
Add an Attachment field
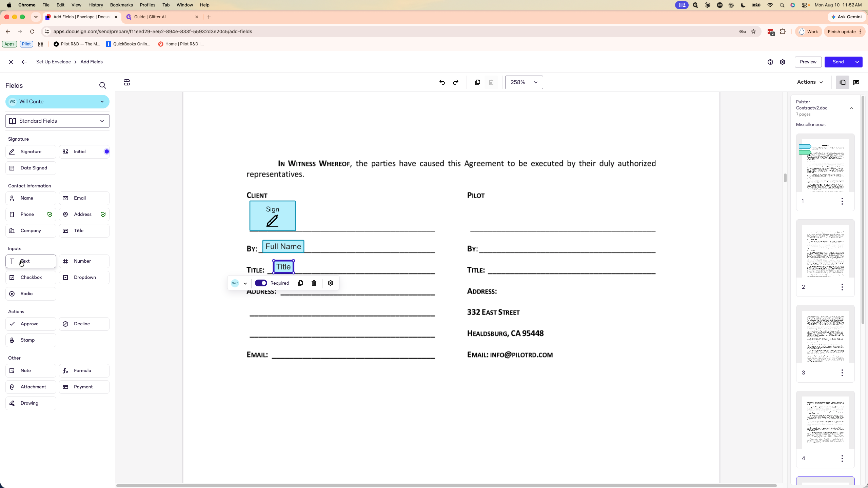31,387
